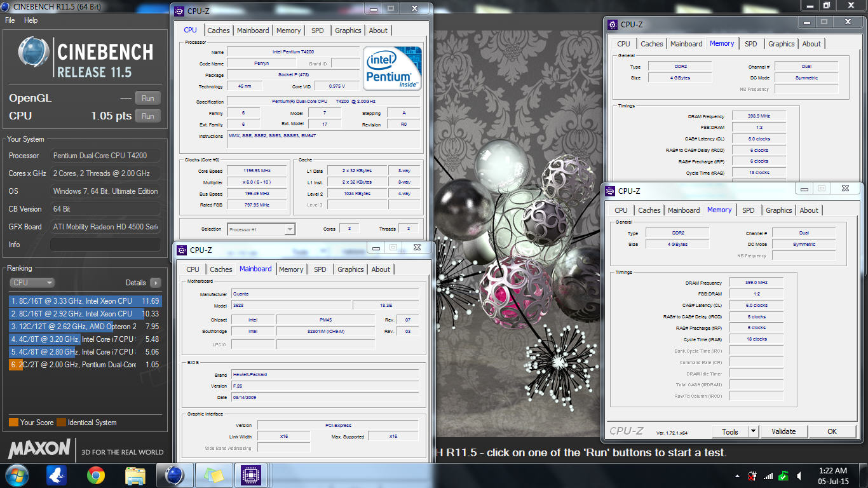
Task: Click the title icon of the CPU-Z window with the Validate button
Action: click(x=611, y=191)
